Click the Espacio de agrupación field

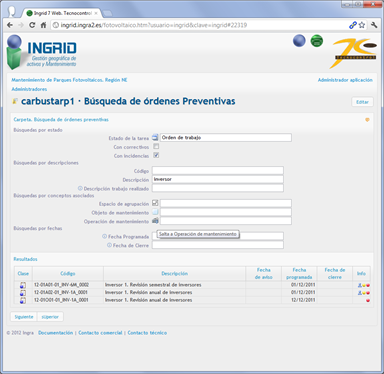226,203
